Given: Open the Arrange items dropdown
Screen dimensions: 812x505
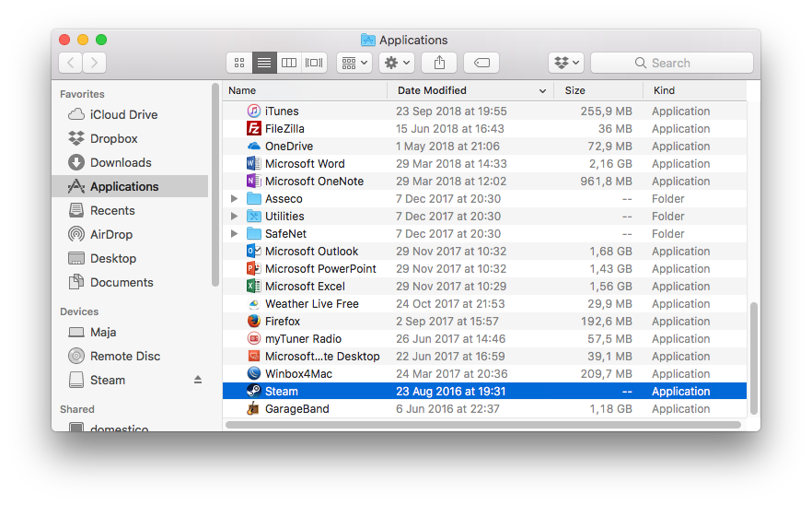Looking at the screenshot, I should [x=354, y=63].
